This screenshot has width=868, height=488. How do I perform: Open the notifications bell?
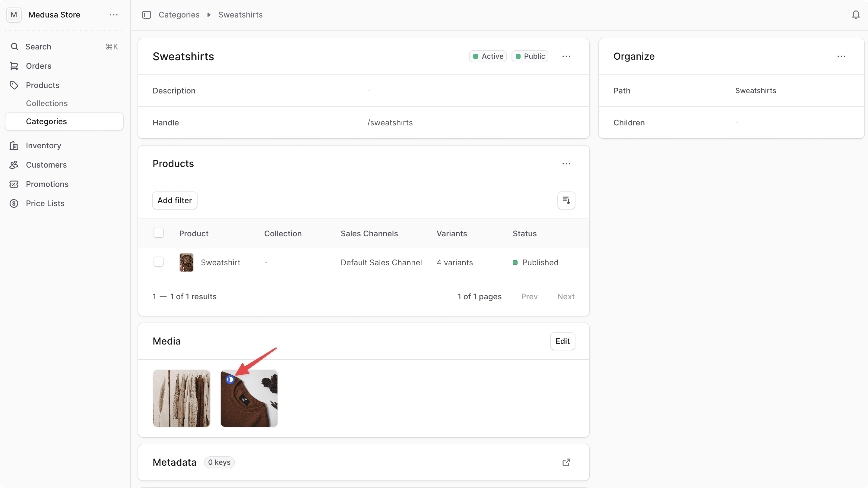pyautogui.click(x=855, y=14)
